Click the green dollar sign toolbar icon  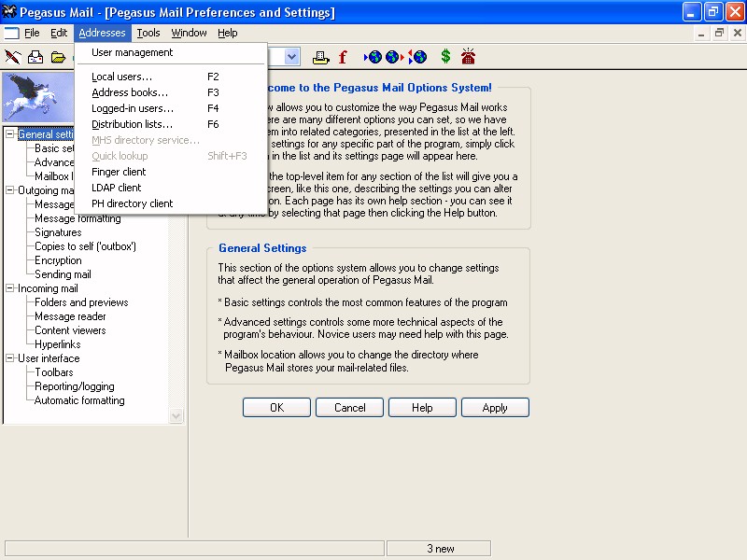click(445, 57)
